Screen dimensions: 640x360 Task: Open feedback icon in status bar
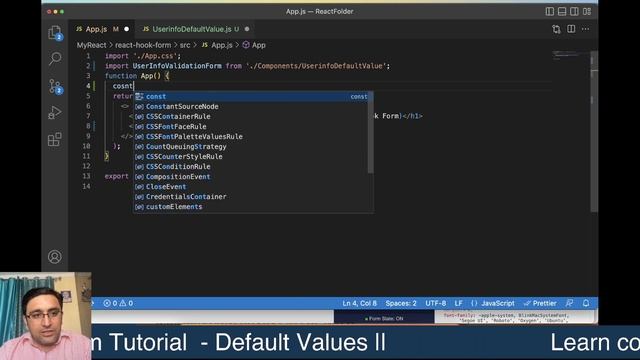(x=569, y=303)
